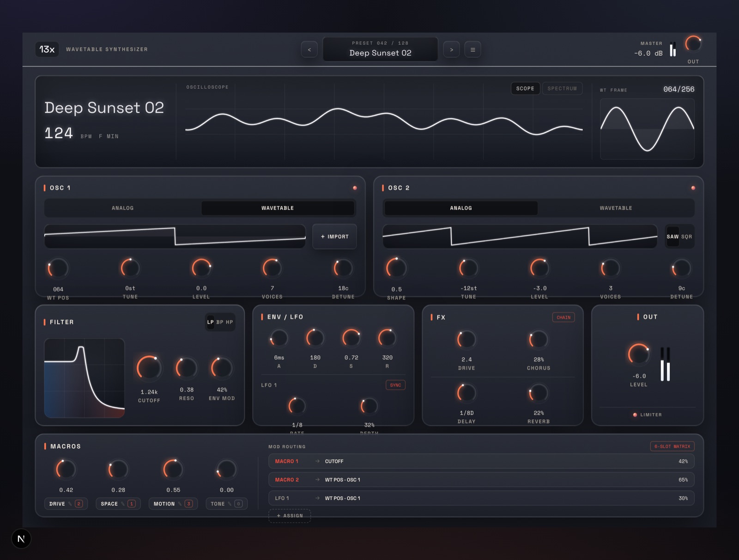Click the arrow icon in LFO 1 routing row
This screenshot has width=739, height=560.
pos(317,498)
